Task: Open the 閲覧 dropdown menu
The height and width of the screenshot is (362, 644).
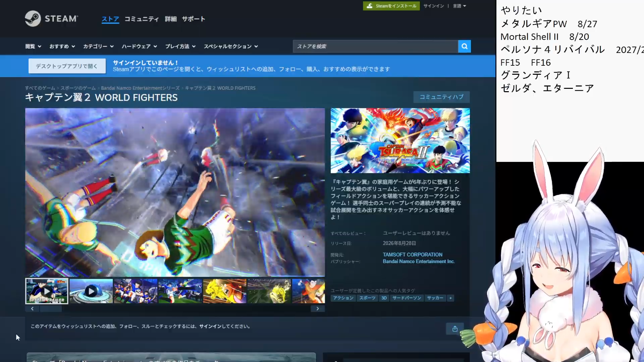Action: [x=33, y=46]
